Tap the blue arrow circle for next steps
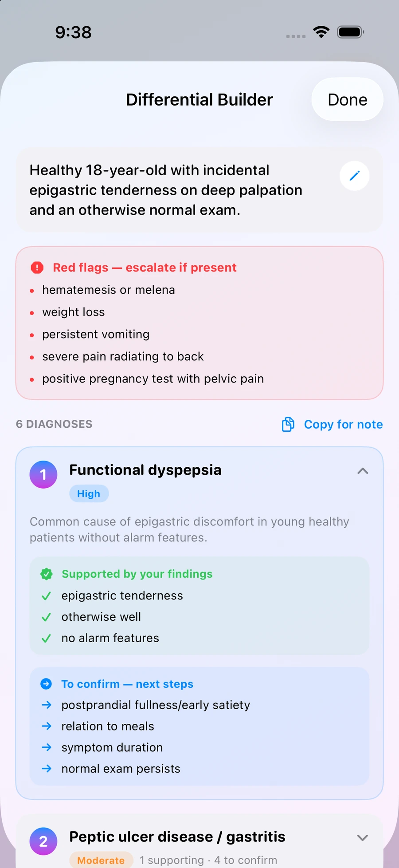Screen dimensions: 399x868 pyautogui.click(x=46, y=684)
